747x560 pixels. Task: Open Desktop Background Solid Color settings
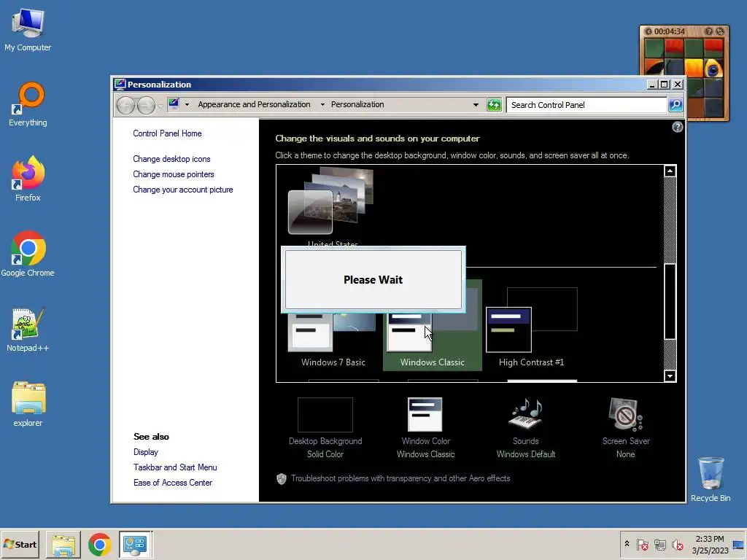[x=325, y=428]
